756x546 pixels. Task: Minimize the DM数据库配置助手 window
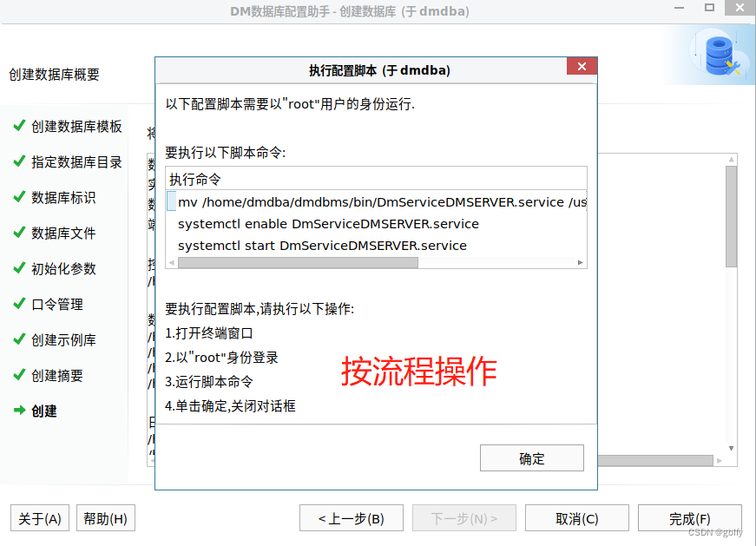(x=680, y=8)
